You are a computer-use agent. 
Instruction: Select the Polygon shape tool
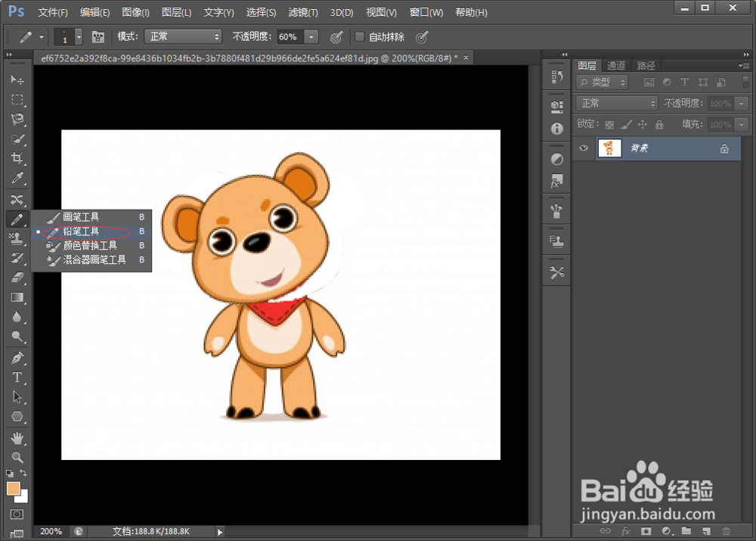click(x=17, y=416)
